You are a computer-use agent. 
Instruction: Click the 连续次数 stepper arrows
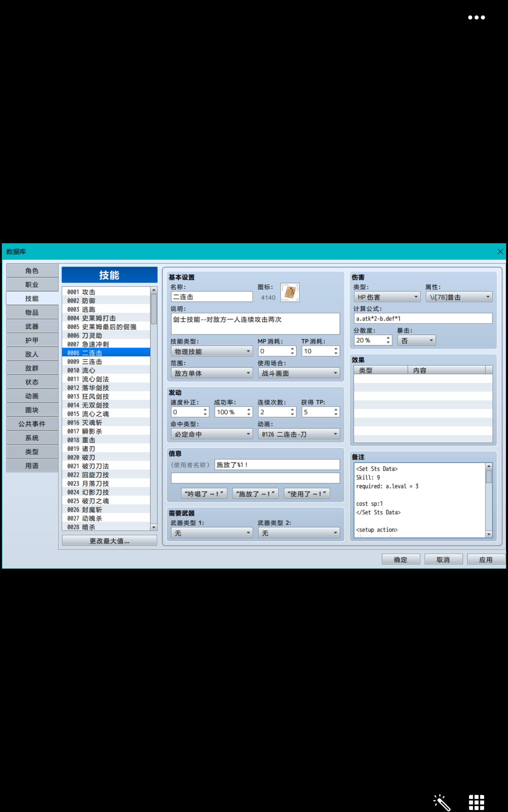tap(292, 412)
